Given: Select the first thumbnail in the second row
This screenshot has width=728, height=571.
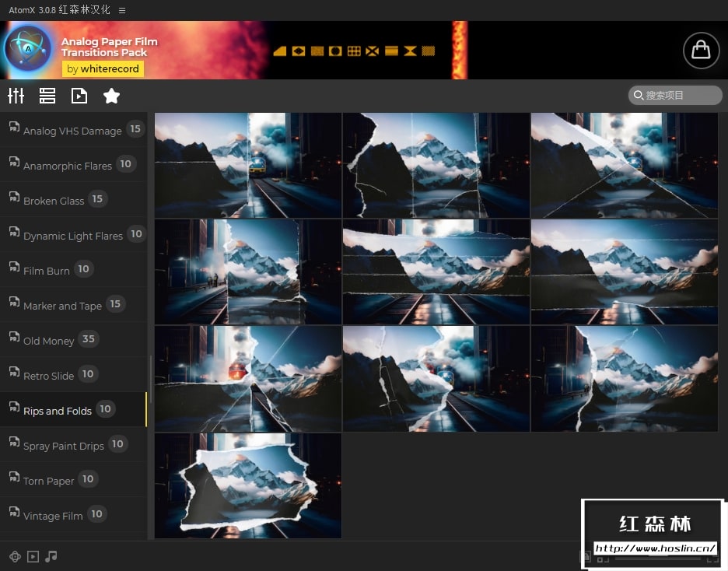Looking at the screenshot, I should tap(248, 271).
